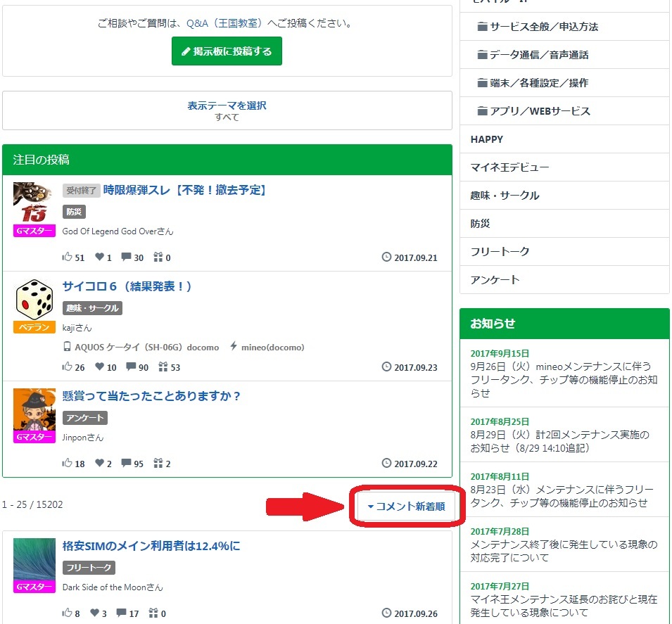Click the clock icon next to 2017.09.21
This screenshot has width=672, height=624.
coord(386,257)
